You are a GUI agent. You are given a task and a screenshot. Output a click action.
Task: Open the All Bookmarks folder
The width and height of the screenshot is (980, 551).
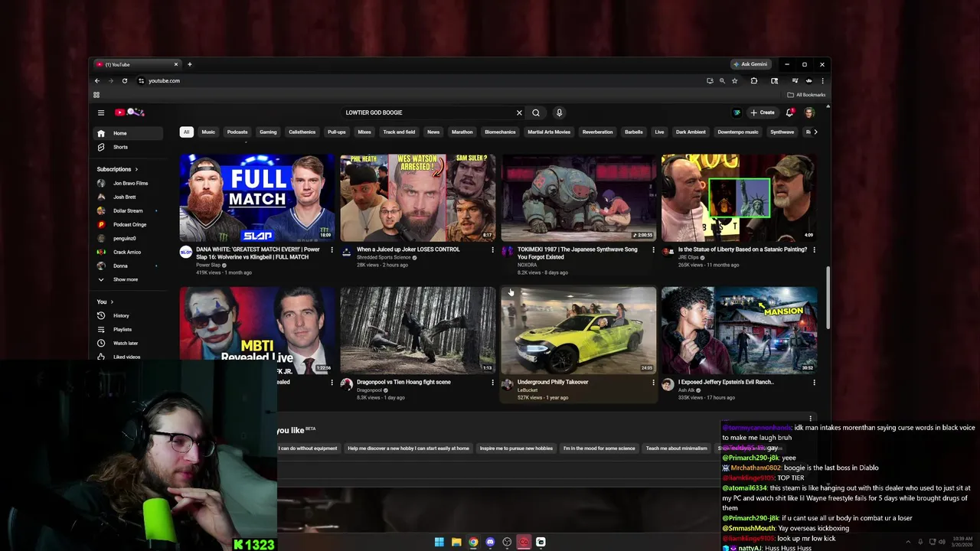[x=806, y=95]
